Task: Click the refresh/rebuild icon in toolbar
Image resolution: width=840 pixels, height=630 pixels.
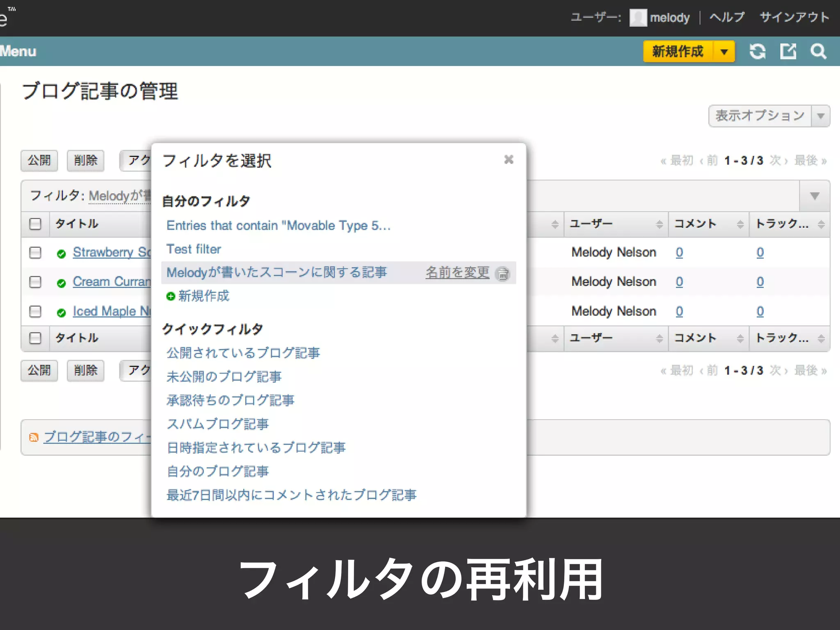Action: [757, 52]
